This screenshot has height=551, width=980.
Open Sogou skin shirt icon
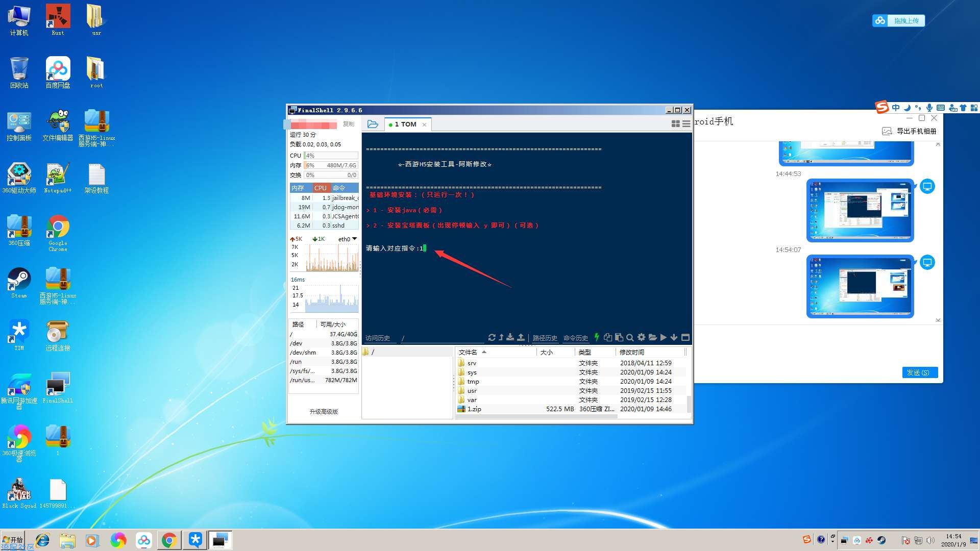click(x=963, y=108)
